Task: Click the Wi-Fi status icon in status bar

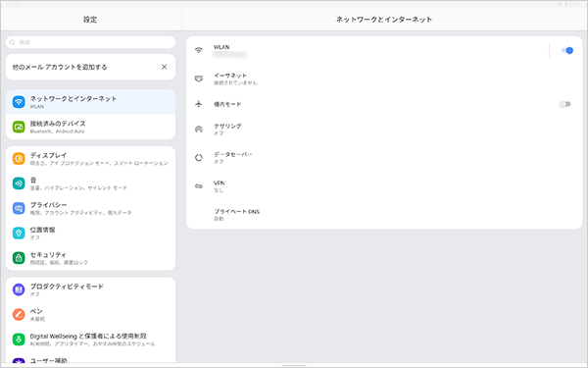Action: coord(560,4)
